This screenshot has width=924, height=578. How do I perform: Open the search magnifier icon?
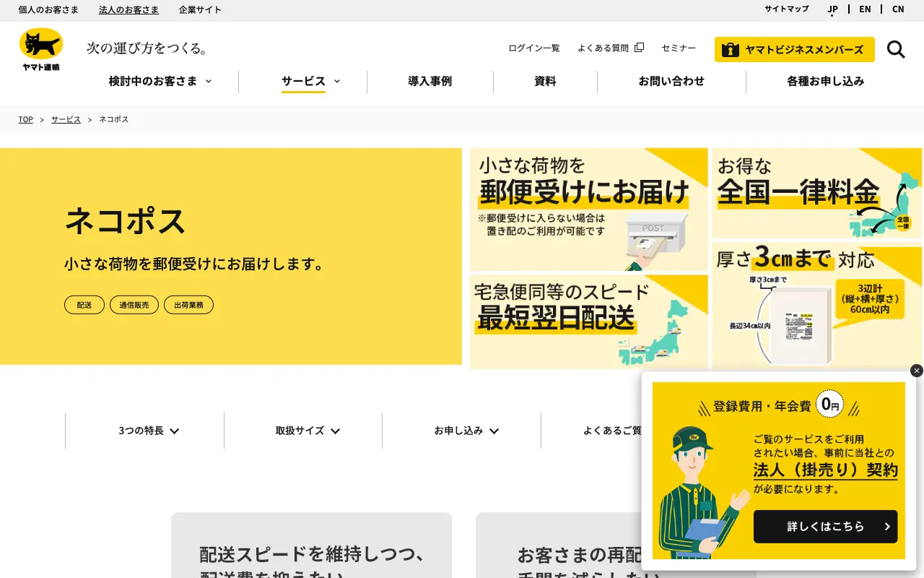coord(896,49)
